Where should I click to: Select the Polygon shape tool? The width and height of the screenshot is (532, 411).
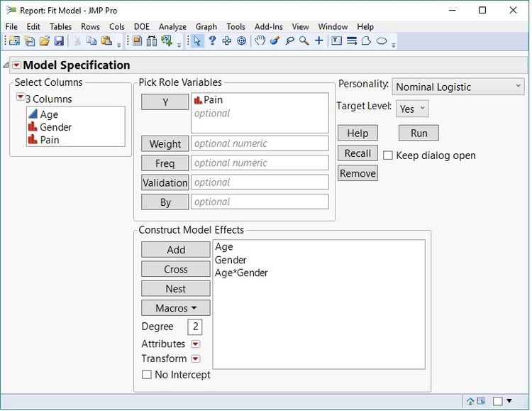[367, 41]
